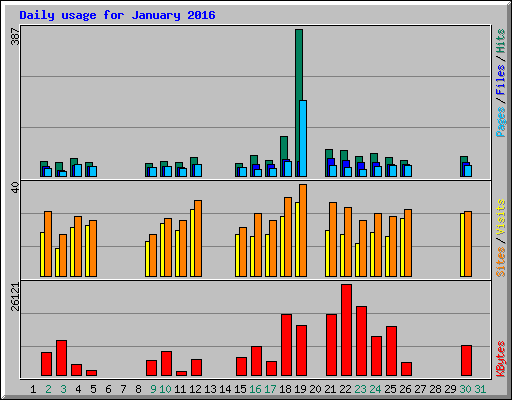This screenshot has height=400, width=512.
Task: Click the red KBytes bar for day 3
Action: 61,358
